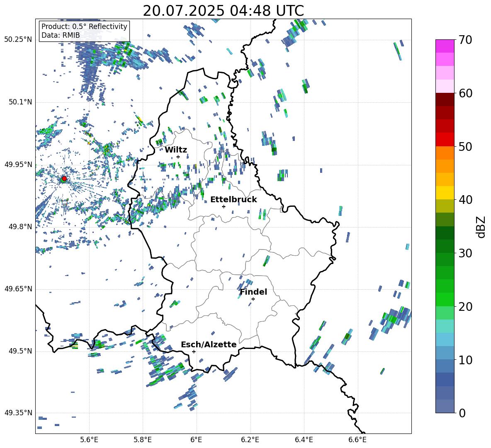491x448 pixels.
Task: Click the 5.6°E longitude label
Action: [89, 440]
